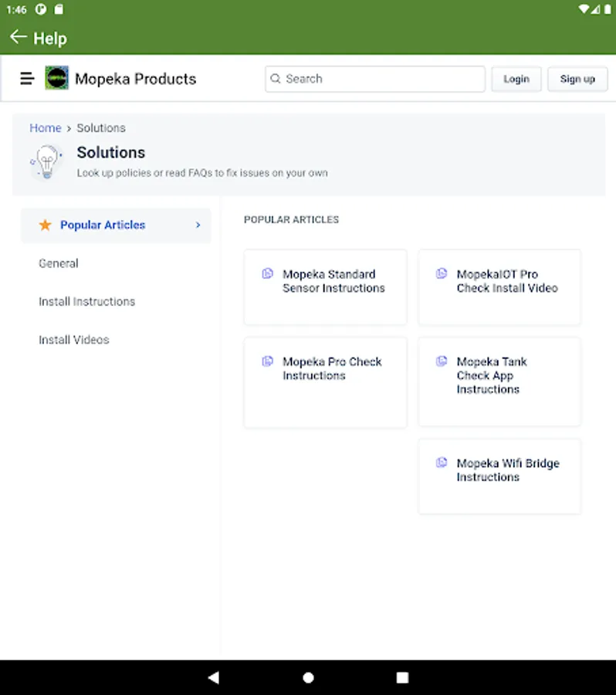Click the search magnifier icon
This screenshot has width=616, height=695.
pos(276,79)
